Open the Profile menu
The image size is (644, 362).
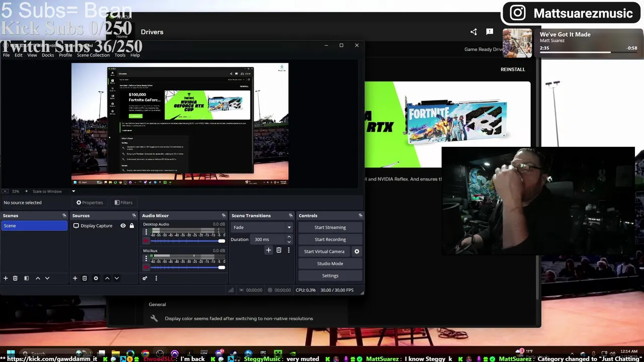[x=65, y=55]
